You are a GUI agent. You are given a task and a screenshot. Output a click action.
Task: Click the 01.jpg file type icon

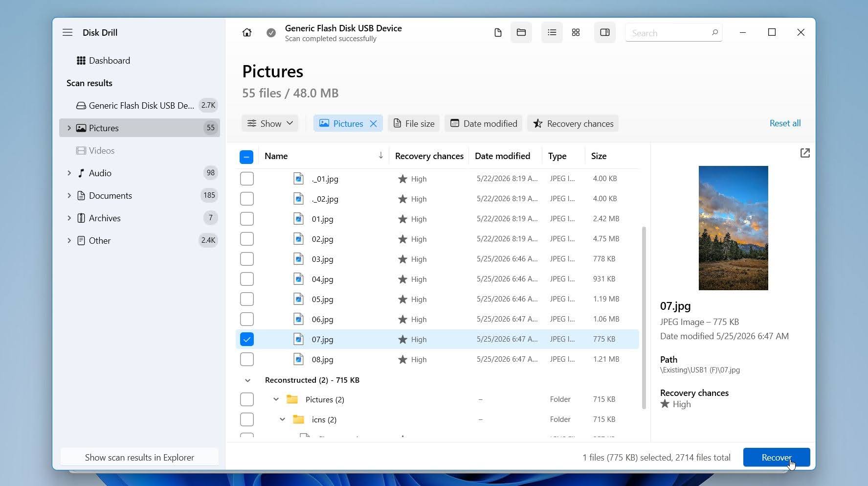[298, 219]
